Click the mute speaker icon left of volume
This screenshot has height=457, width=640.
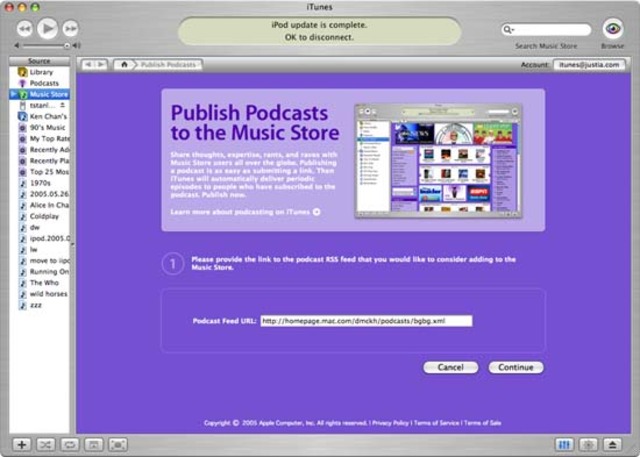17,46
